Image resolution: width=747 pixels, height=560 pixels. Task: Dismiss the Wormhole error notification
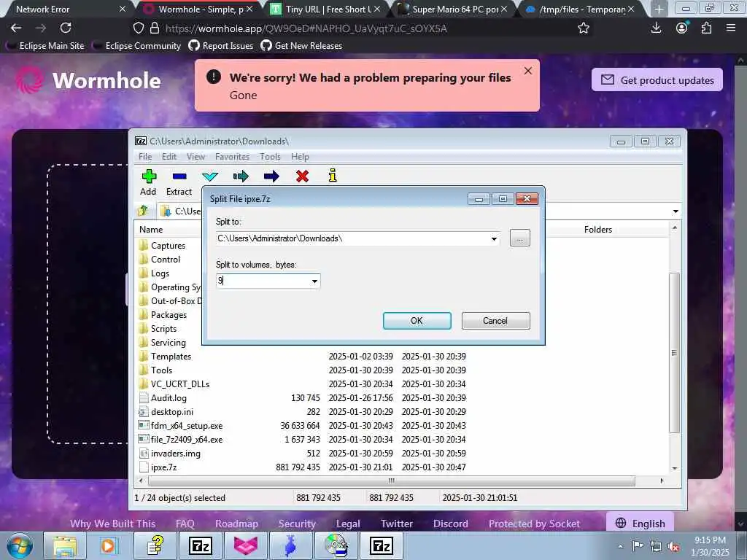coord(528,71)
